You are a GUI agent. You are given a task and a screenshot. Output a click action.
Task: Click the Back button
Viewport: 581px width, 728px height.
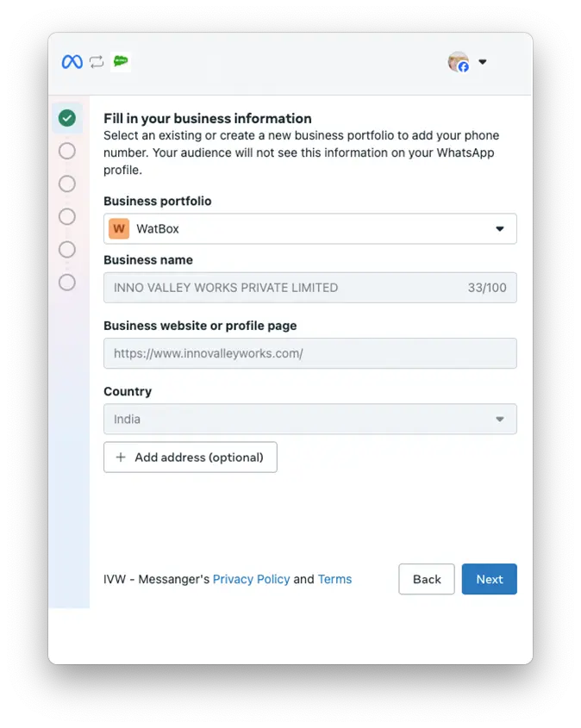click(x=426, y=579)
